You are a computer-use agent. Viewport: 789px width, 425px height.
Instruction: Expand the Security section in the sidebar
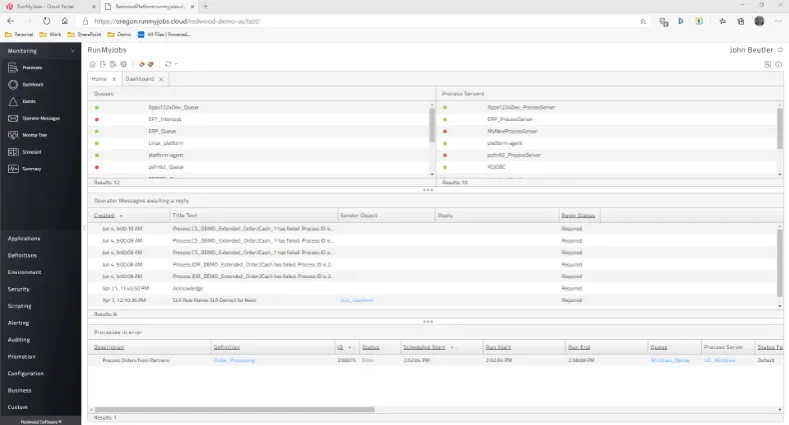click(19, 289)
